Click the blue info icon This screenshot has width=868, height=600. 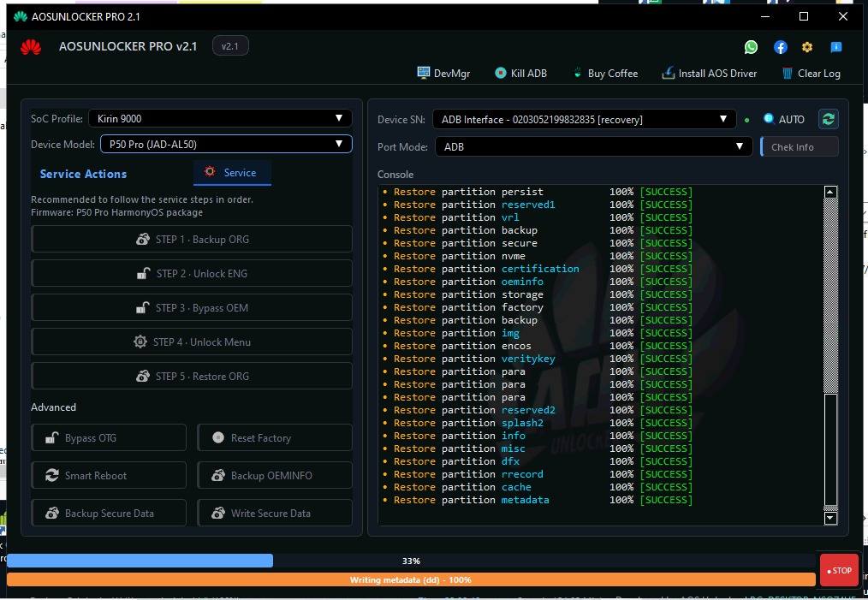[x=835, y=47]
